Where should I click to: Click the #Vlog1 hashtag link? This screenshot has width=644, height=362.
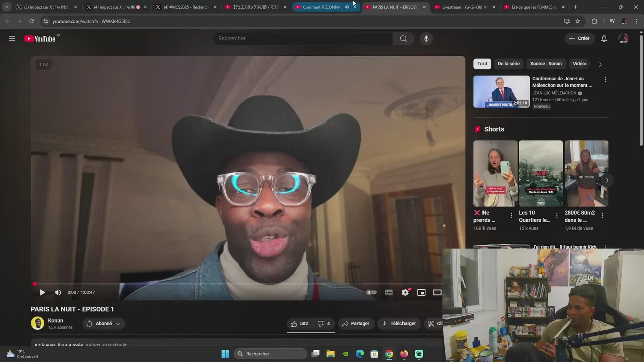[x=93, y=345]
